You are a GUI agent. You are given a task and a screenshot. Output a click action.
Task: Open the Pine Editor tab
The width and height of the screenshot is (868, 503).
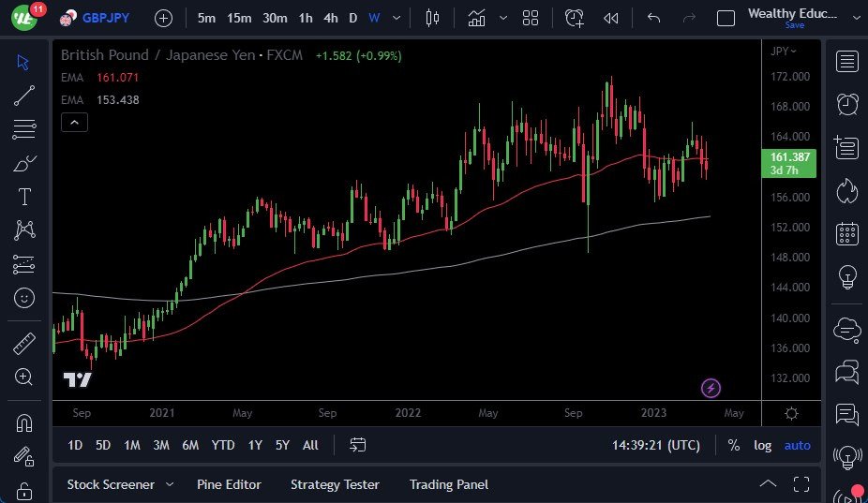coord(229,484)
